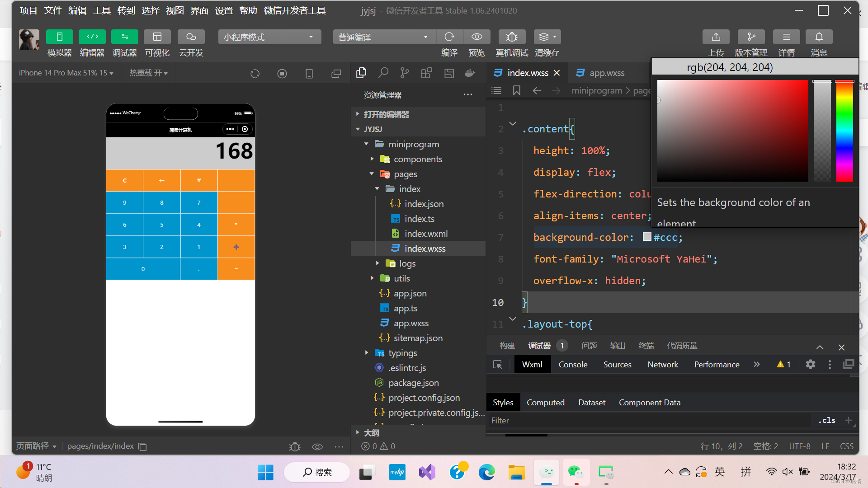868x488 pixels.
Task: Toggle the debugger panel button
Action: (124, 37)
